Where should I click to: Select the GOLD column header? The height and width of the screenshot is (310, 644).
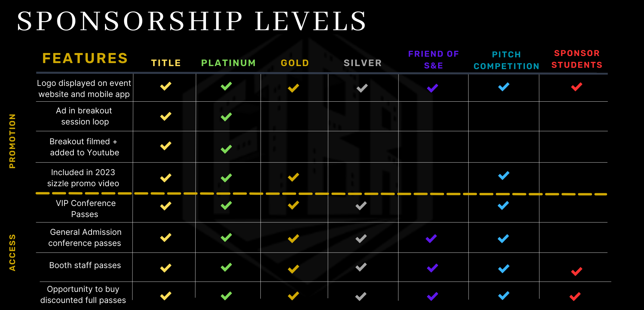295,63
